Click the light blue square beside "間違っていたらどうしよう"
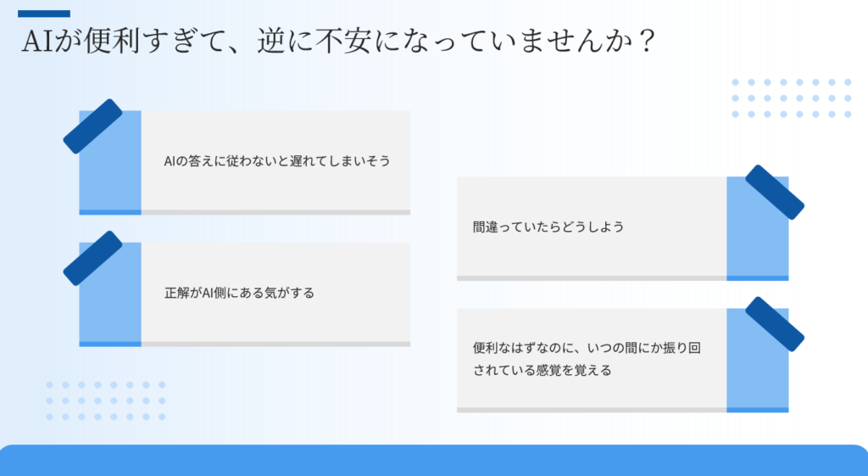Viewport: 868px width, 476px height. [x=757, y=238]
